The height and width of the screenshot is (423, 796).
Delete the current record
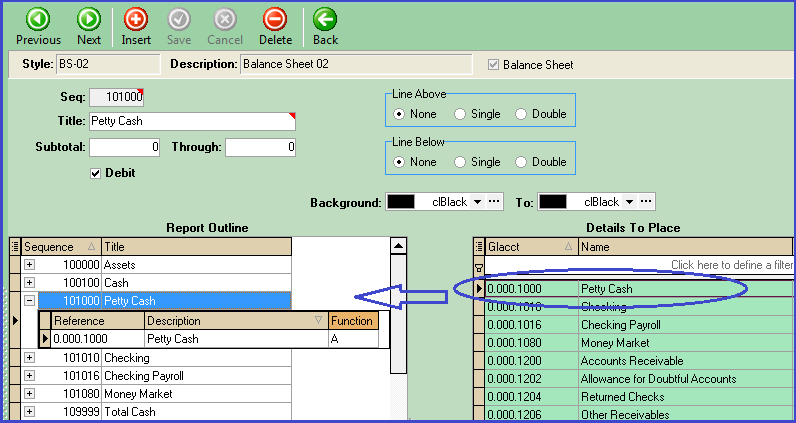click(275, 27)
